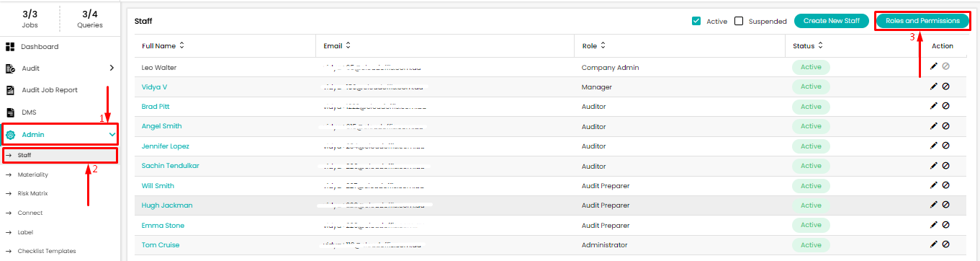Edit Vidya V using pencil icon
Viewport: 980px width, 261px height.
(x=934, y=87)
